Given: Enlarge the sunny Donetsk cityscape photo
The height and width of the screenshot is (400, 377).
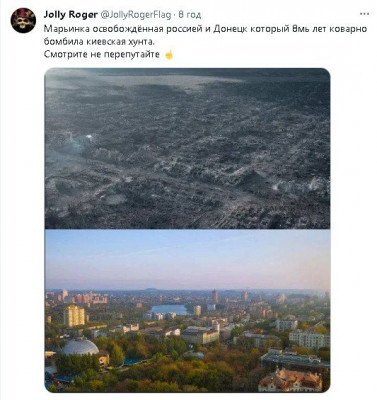Looking at the screenshot, I should 187,311.
